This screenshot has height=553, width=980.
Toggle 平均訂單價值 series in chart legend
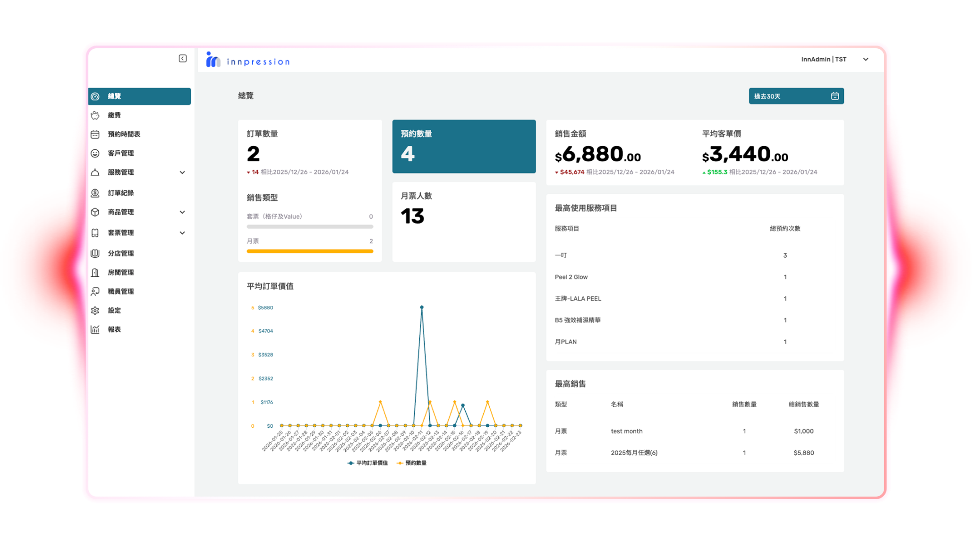pyautogui.click(x=368, y=463)
